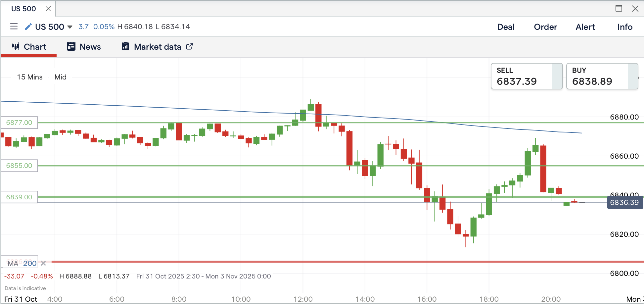Expand the US 500 market dropdown arrow
This screenshot has width=644, height=304.
click(70, 27)
